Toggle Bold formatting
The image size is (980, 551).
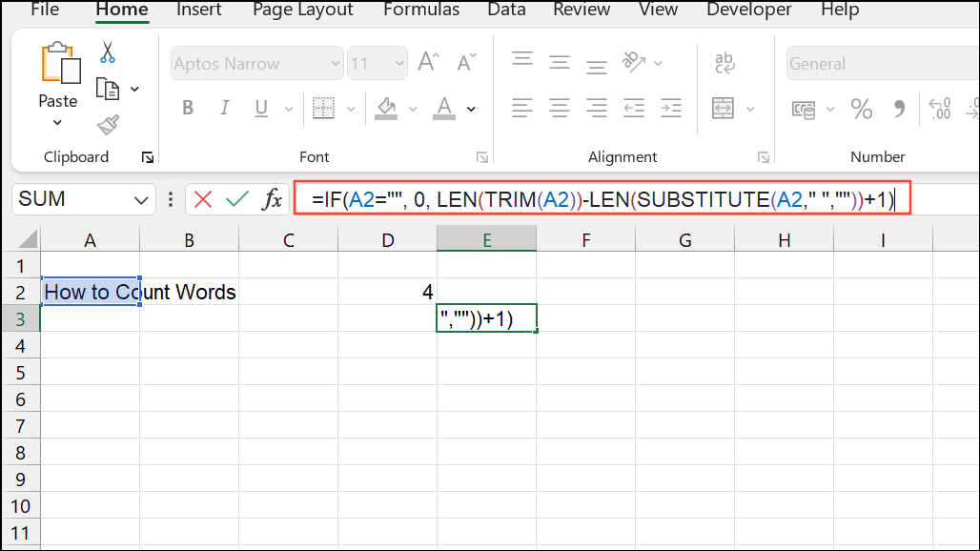(x=188, y=108)
